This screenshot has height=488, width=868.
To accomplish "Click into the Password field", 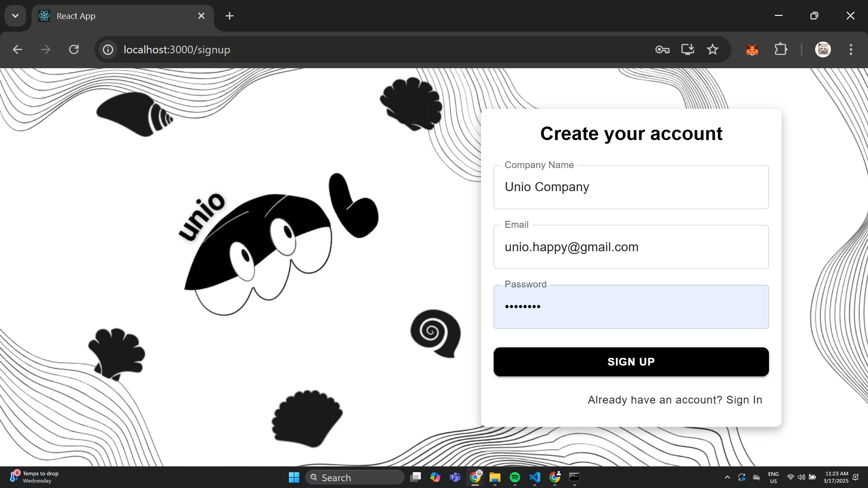I will (631, 307).
